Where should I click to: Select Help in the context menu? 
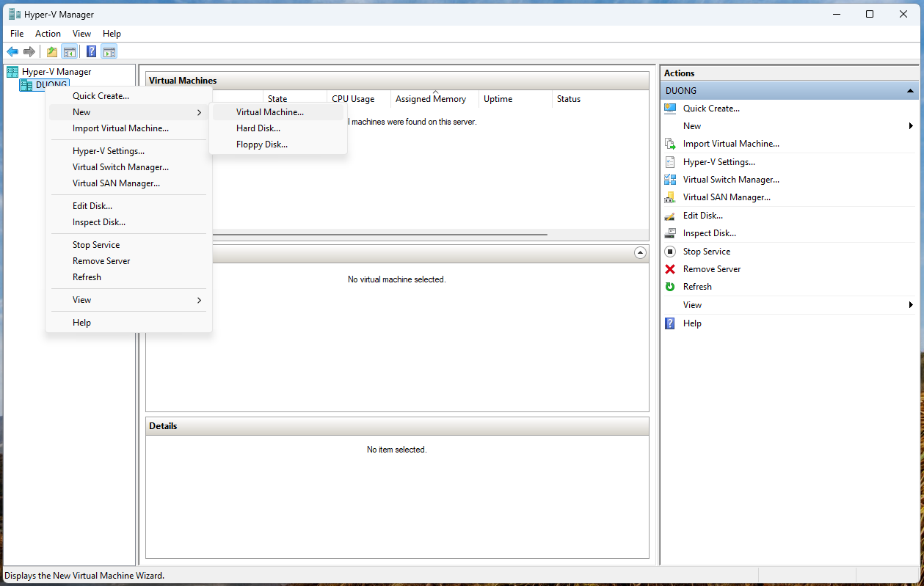click(x=128, y=323)
